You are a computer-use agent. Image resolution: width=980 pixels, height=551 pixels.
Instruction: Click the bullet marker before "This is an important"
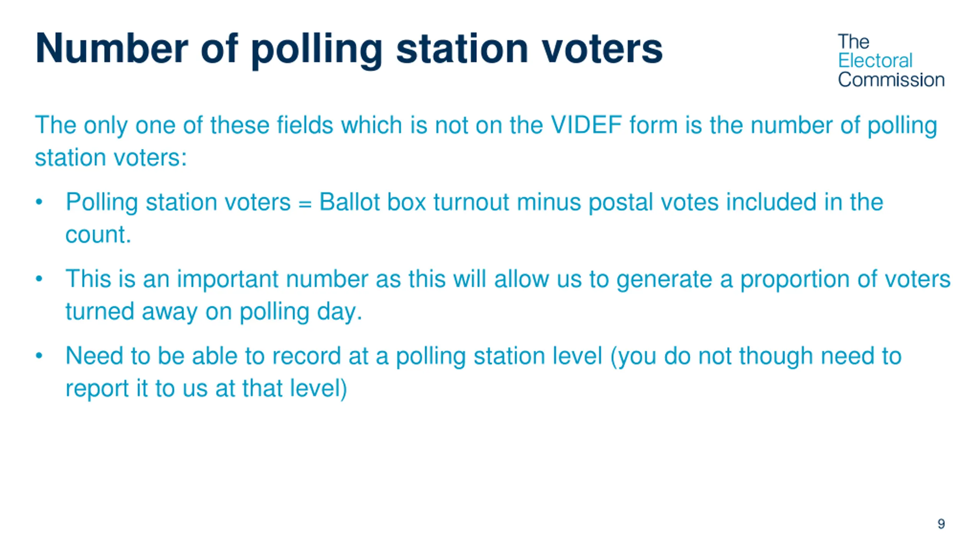click(39, 279)
